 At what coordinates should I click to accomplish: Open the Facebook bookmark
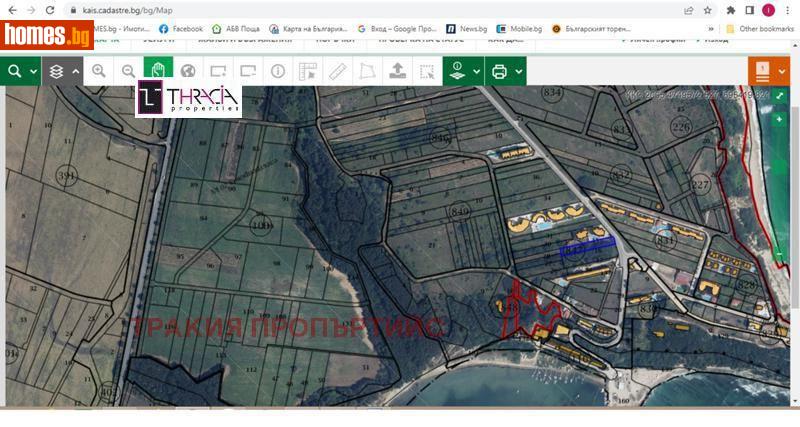(180, 29)
